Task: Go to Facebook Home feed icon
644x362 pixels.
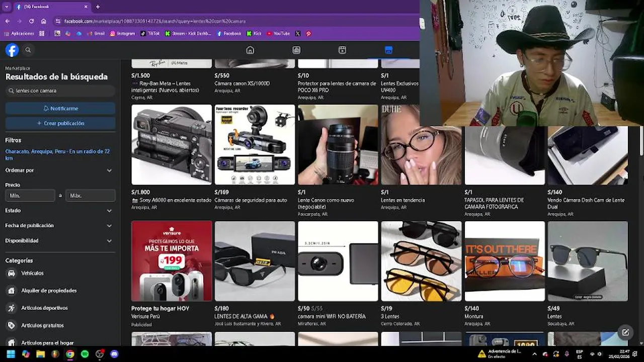Action: point(250,50)
